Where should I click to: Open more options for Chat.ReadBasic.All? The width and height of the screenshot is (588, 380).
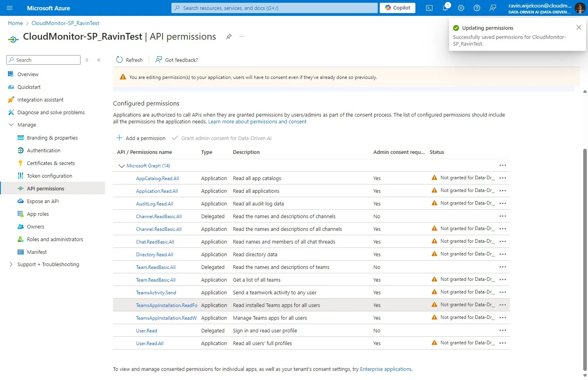pos(503,242)
